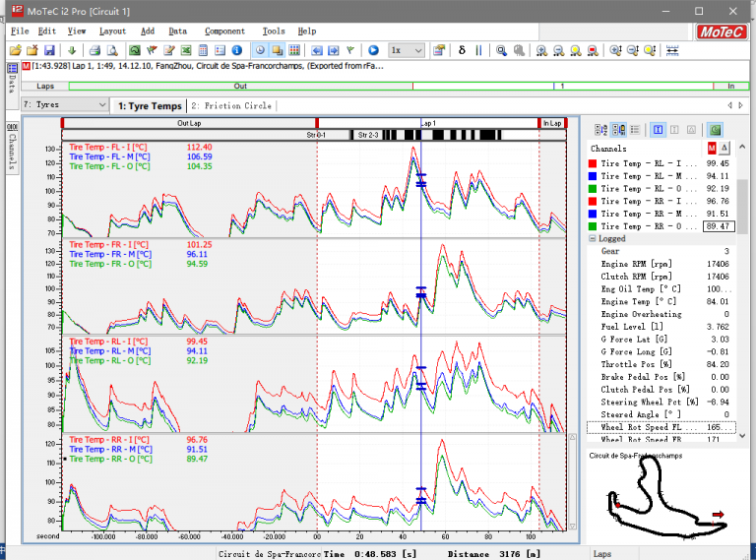Open the File menu

tap(20, 31)
